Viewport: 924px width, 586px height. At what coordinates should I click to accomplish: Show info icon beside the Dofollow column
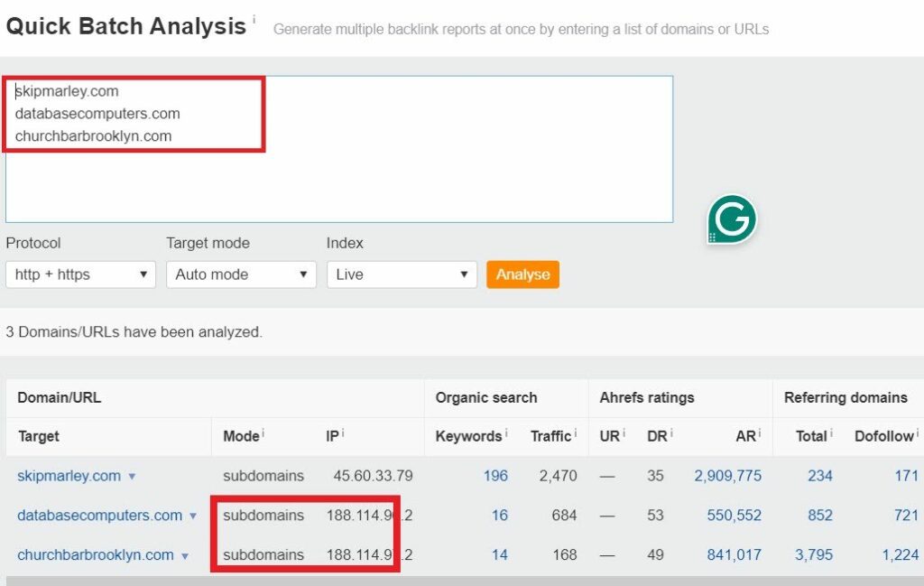click(918, 433)
